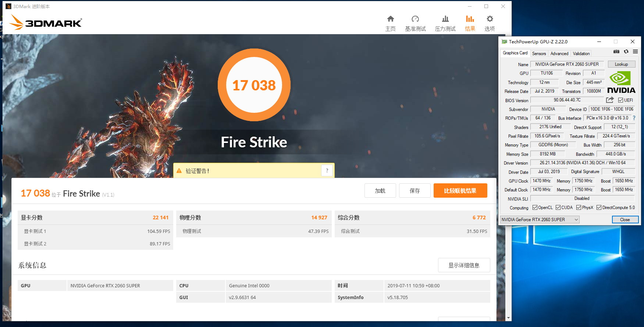Toggle the DirectCompute 5.0 checkbox

[599, 208]
